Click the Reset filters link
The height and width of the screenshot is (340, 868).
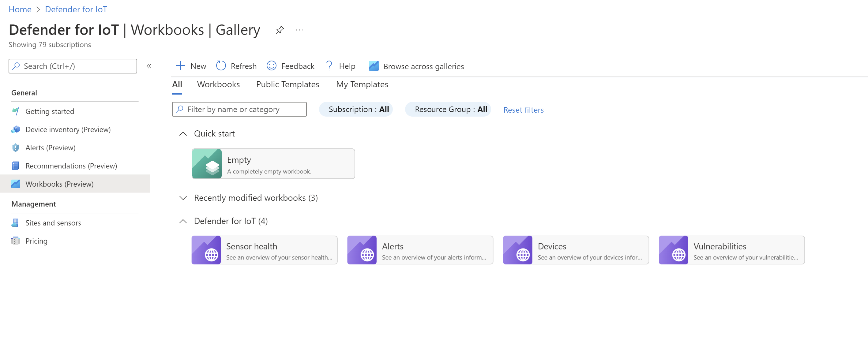pos(523,110)
